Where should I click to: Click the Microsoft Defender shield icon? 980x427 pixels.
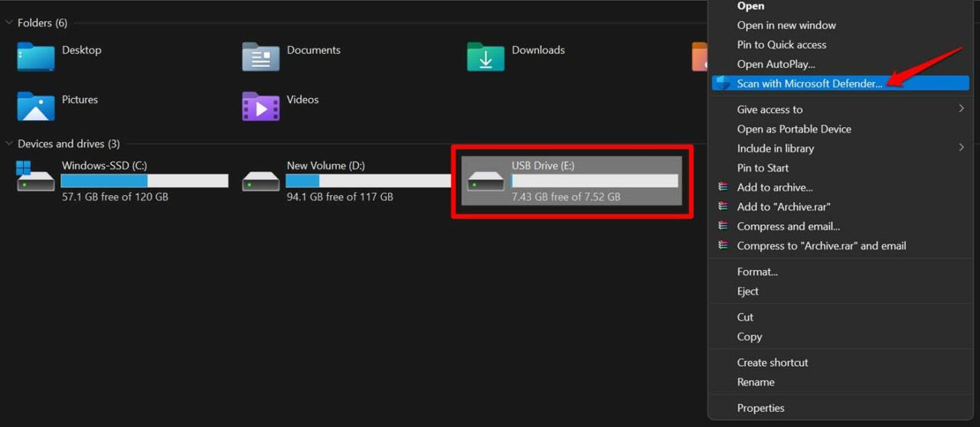click(722, 83)
